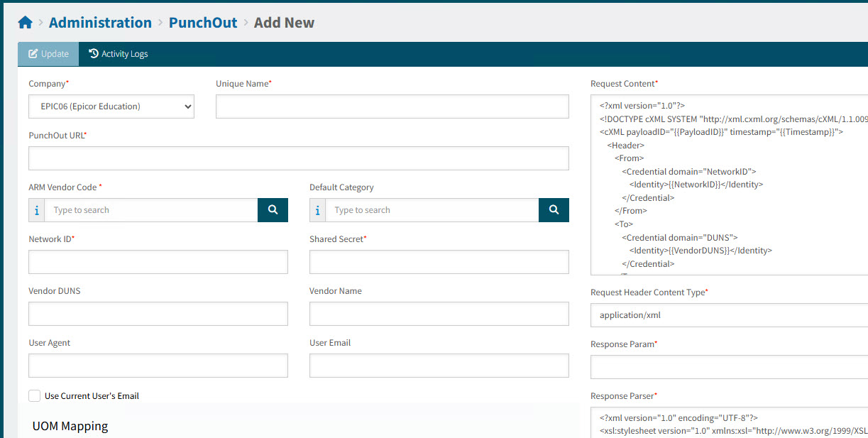Click the Shared Secret input field
The width and height of the screenshot is (868, 438).
tap(439, 262)
